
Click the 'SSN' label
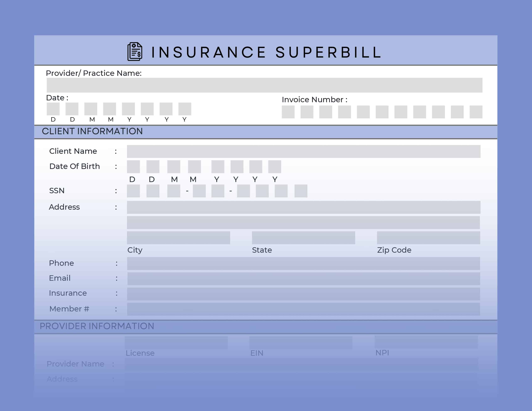point(57,191)
